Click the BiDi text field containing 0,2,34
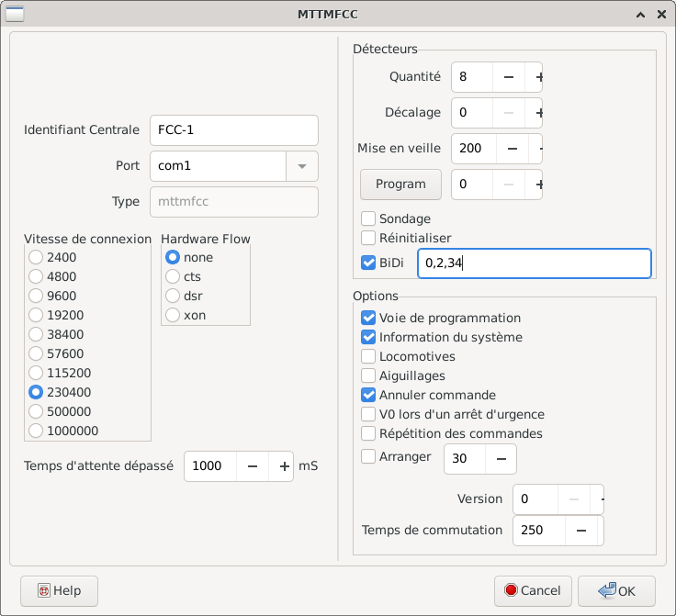 pos(534,263)
